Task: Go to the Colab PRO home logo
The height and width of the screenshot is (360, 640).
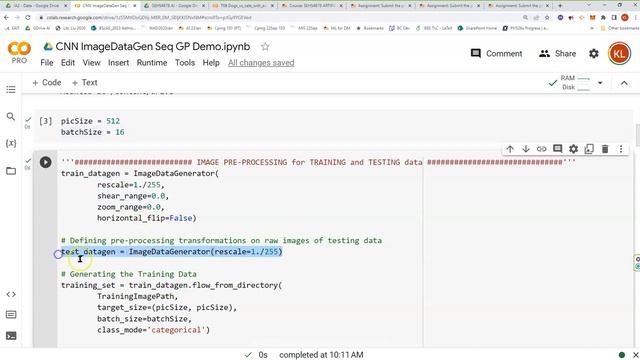Action: tap(19, 53)
